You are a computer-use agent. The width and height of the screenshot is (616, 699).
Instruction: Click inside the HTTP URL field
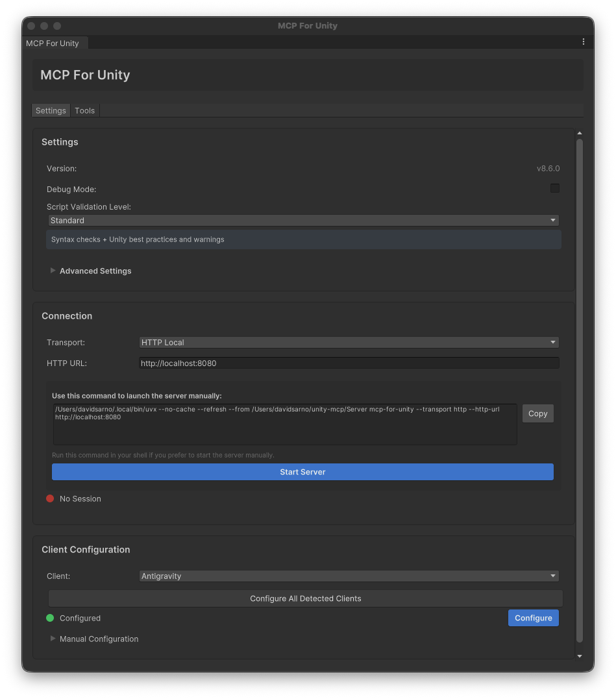click(x=349, y=363)
